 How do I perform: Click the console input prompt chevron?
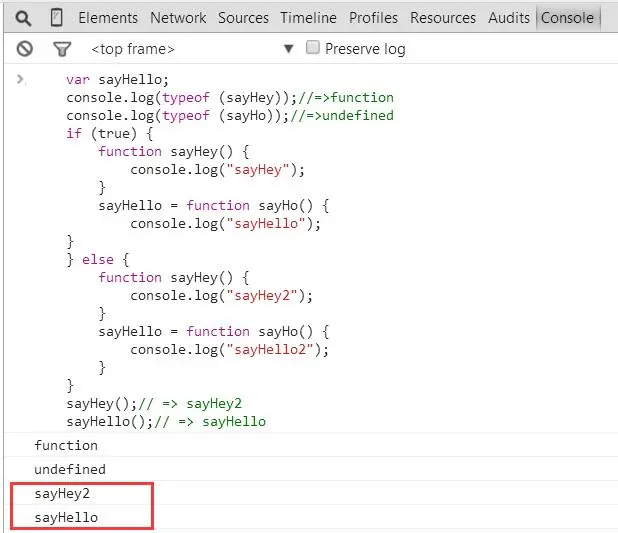coord(20,80)
